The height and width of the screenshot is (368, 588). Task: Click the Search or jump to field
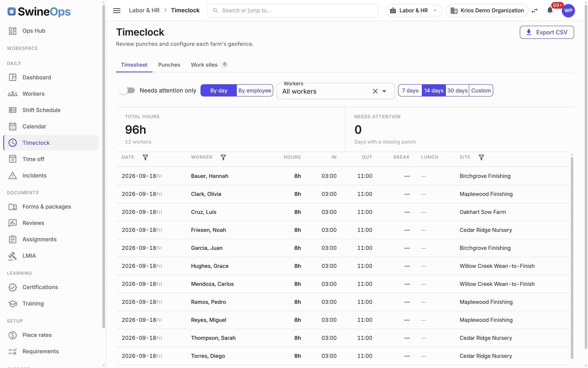tap(293, 10)
